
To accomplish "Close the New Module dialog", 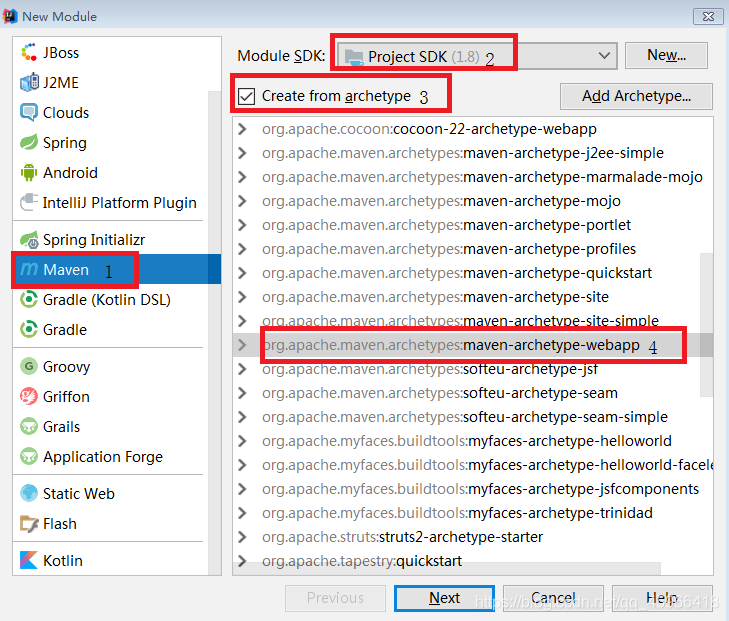I will (708, 17).
